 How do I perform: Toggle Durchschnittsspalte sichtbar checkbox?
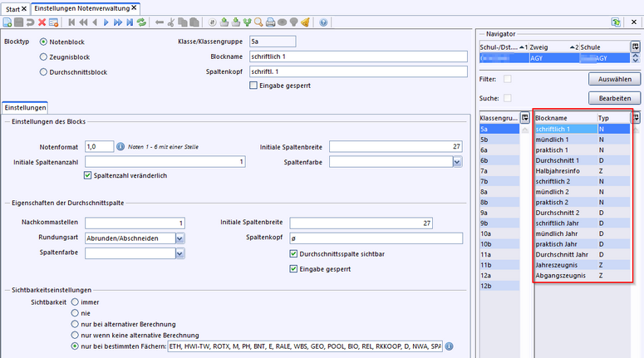pos(293,253)
